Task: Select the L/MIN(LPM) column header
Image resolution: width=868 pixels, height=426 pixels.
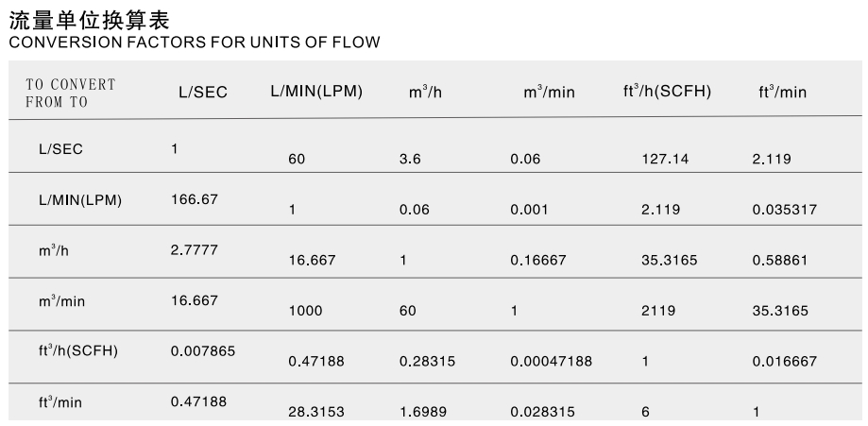Action: [316, 92]
